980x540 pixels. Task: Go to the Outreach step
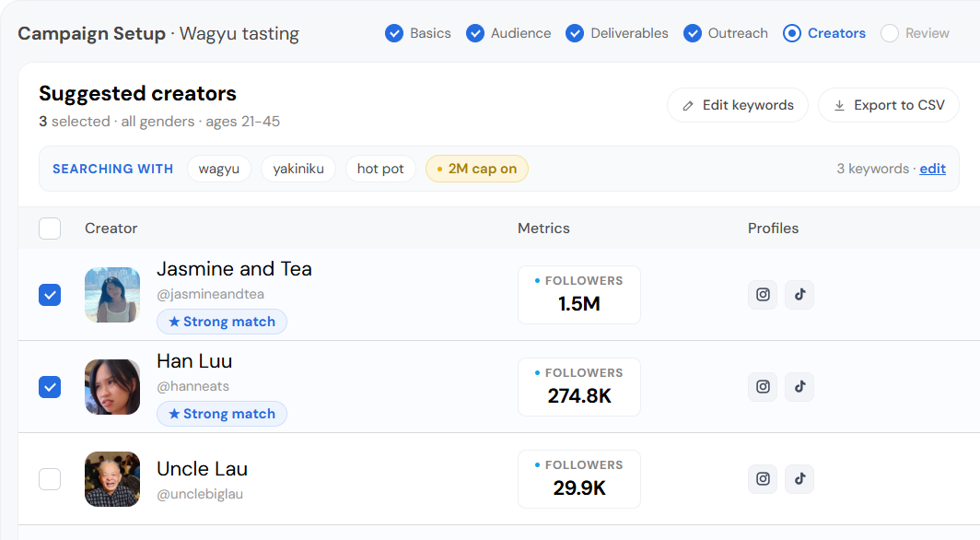(725, 33)
